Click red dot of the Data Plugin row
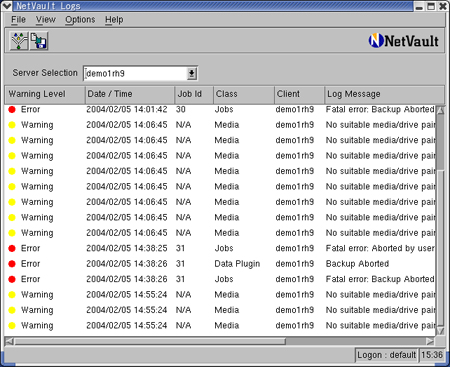The height and width of the screenshot is (367, 450). [x=12, y=264]
